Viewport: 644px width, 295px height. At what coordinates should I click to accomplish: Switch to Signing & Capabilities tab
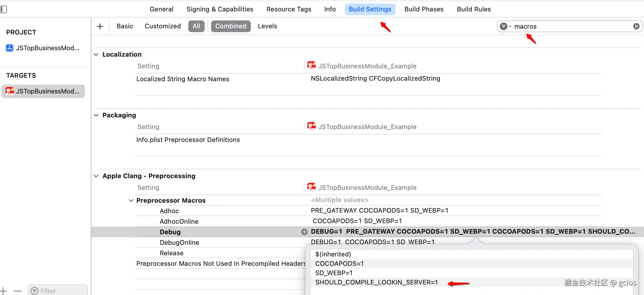tap(220, 9)
